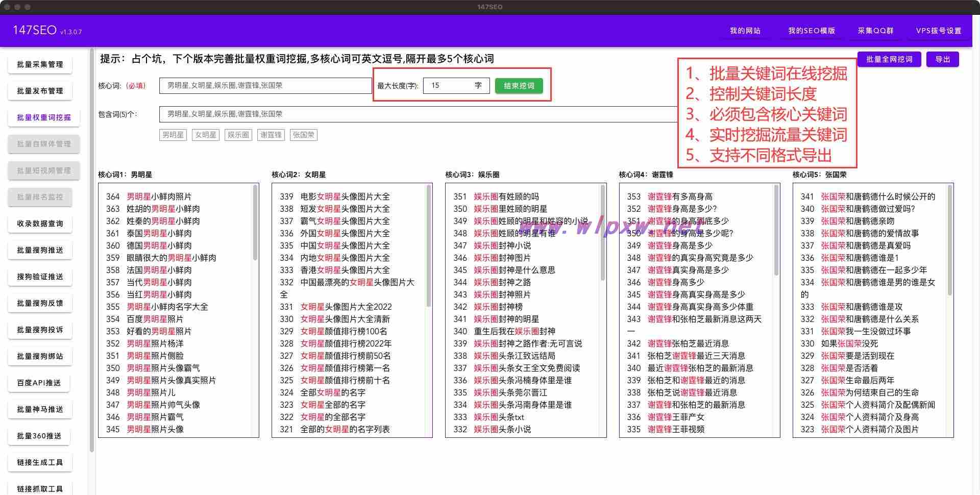Open 搜狗验证推送 from sidebar

[40, 277]
